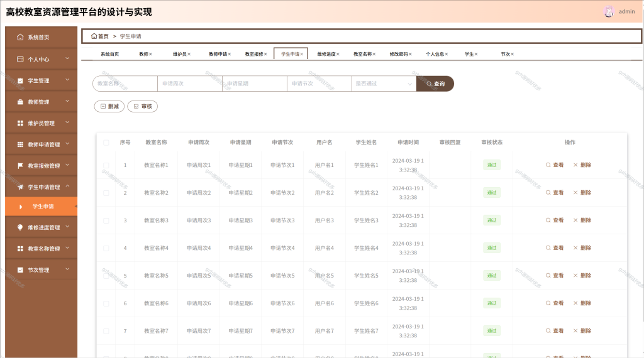Open 系统首页 home icon in sidebar
Screen dimensions: 644x358
pyautogui.click(x=20, y=37)
